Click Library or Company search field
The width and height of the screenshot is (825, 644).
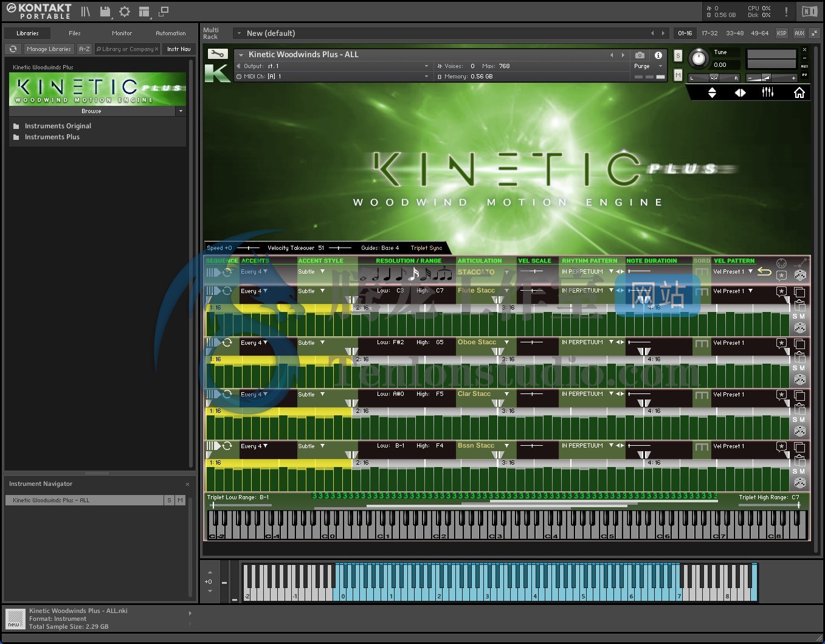pos(127,49)
